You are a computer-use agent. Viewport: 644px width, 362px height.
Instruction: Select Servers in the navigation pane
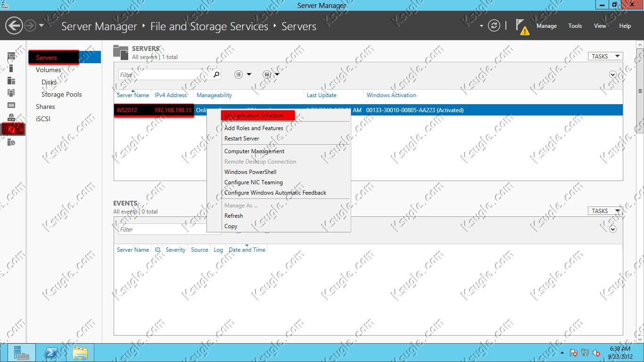point(65,58)
